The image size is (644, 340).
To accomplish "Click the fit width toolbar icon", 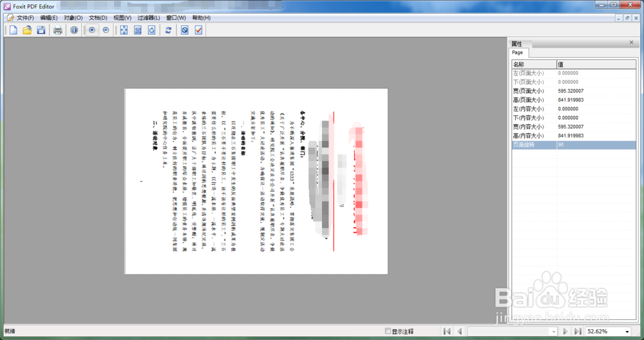I will click(138, 30).
